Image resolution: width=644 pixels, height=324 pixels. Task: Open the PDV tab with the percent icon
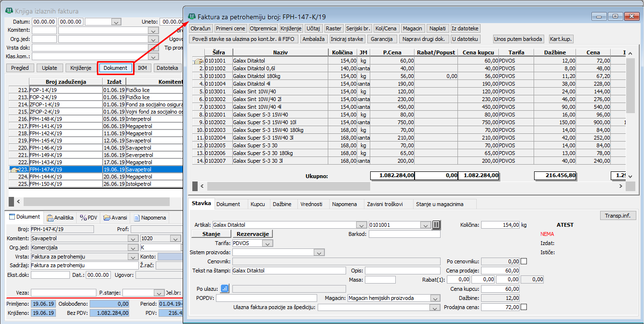[89, 218]
